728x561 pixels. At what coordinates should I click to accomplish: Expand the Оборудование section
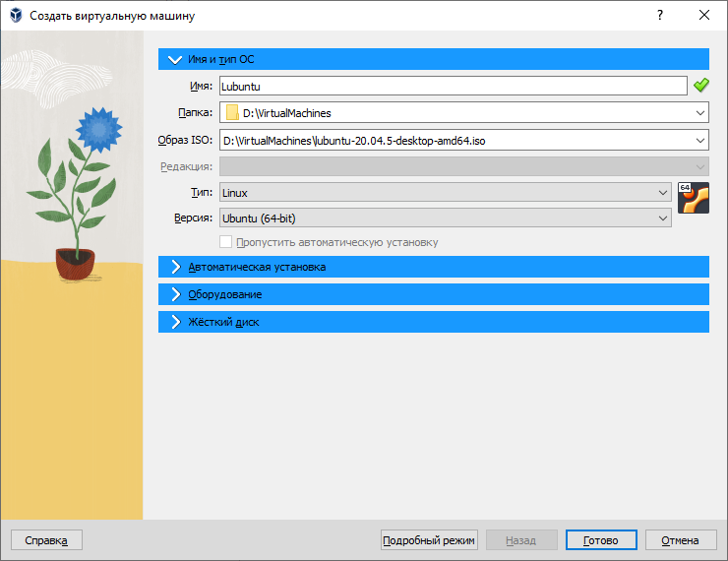433,294
